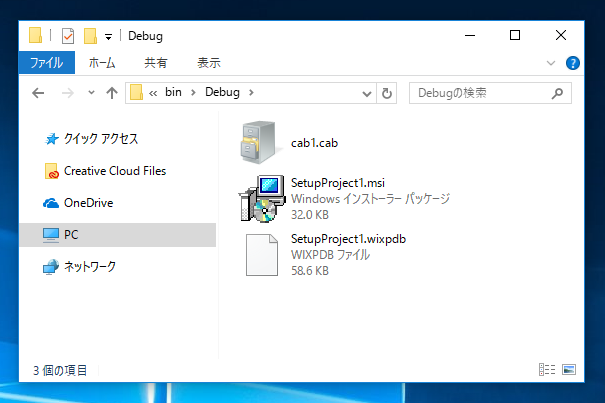Image resolution: width=605 pixels, height=403 pixels.
Task: Select PC in navigation pane
Action: [118, 235]
